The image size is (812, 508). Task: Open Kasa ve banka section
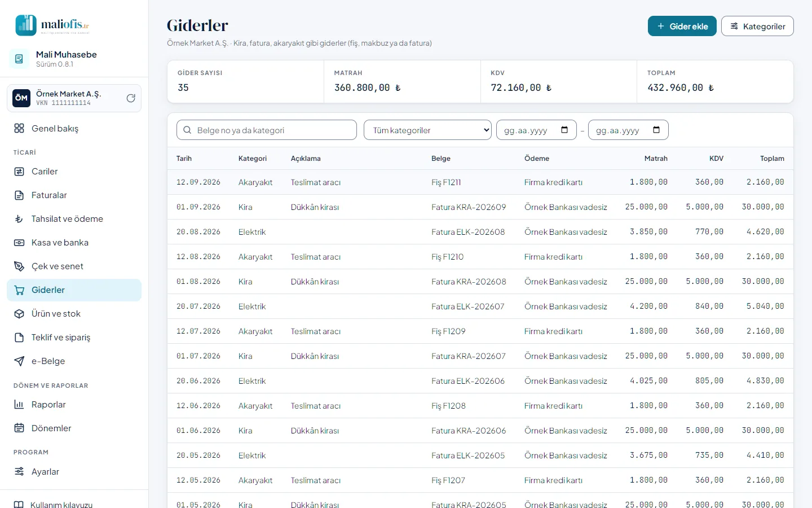[74, 243]
